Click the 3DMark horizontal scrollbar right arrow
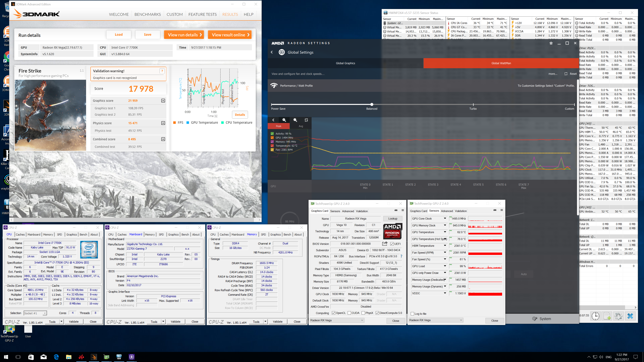 click(259, 220)
